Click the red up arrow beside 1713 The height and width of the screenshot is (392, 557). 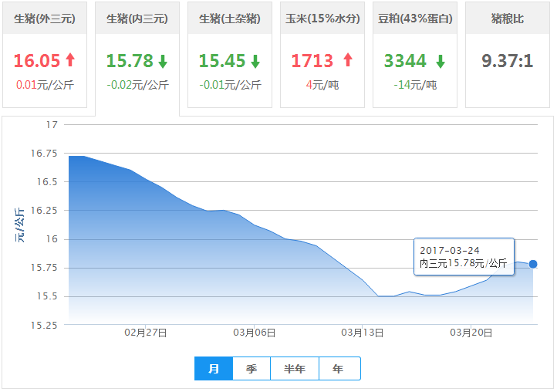347,61
